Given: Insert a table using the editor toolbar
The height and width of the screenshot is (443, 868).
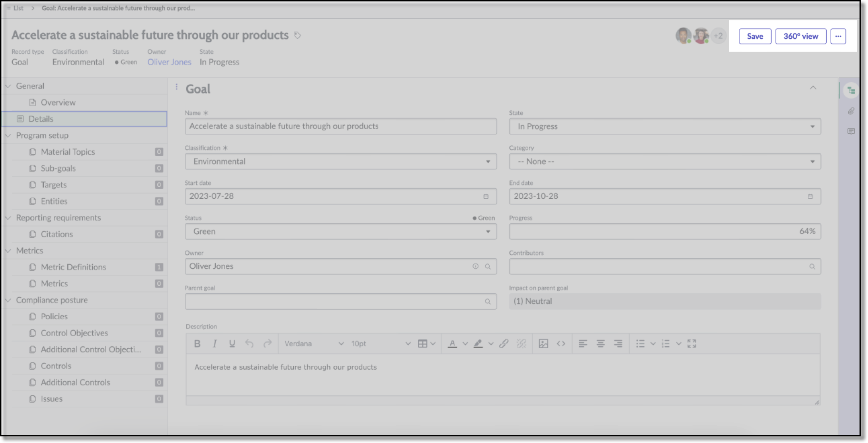Looking at the screenshot, I should [423, 343].
